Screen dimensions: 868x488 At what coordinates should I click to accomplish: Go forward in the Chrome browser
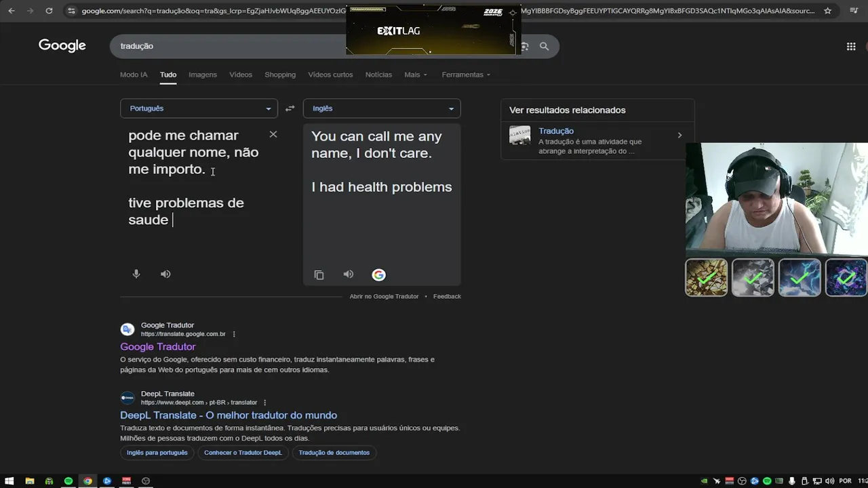pos(29,11)
